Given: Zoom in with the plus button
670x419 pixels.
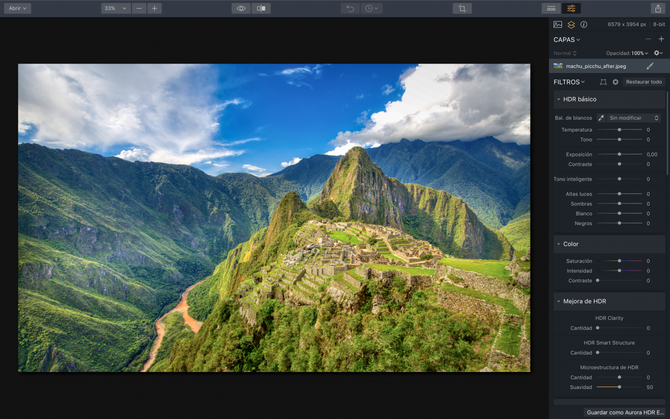Looking at the screenshot, I should click(x=154, y=8).
